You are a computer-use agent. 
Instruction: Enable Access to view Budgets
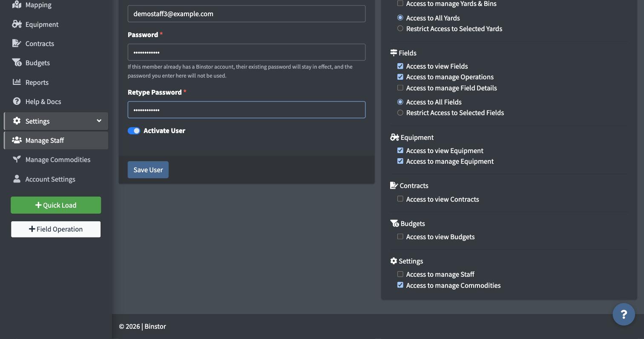[400, 237]
